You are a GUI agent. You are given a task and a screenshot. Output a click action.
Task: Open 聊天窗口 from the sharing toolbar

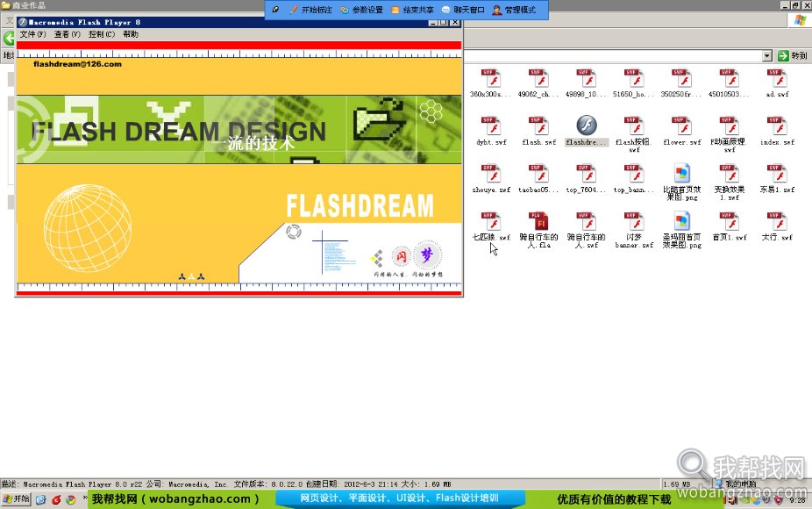[x=463, y=10]
